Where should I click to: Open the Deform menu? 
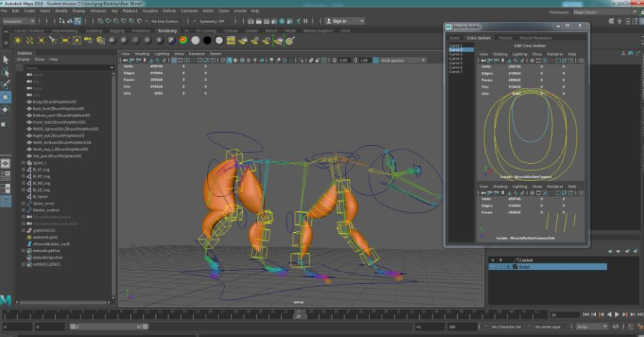tap(169, 11)
